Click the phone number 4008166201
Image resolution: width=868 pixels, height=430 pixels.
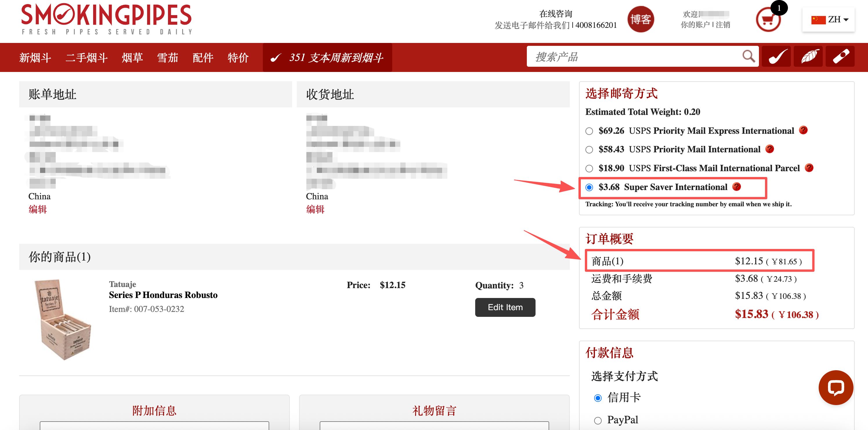tap(596, 25)
